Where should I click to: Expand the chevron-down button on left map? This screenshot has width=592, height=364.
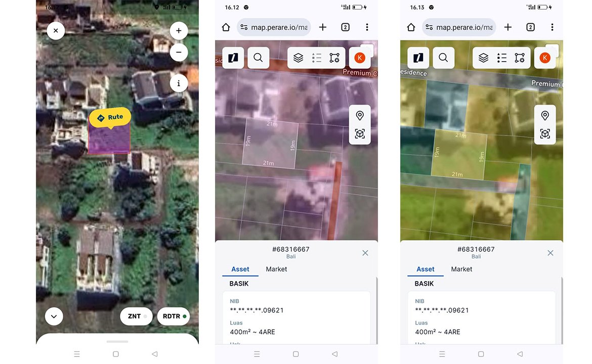54,316
